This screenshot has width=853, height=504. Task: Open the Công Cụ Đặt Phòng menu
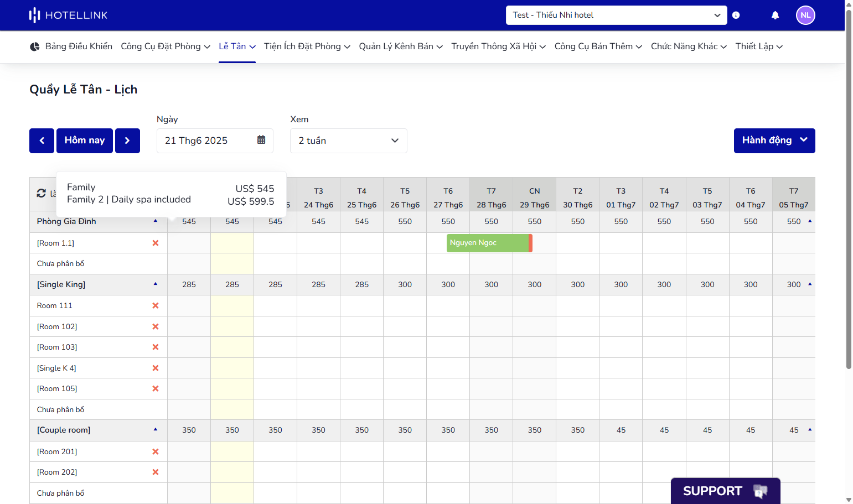coord(166,46)
